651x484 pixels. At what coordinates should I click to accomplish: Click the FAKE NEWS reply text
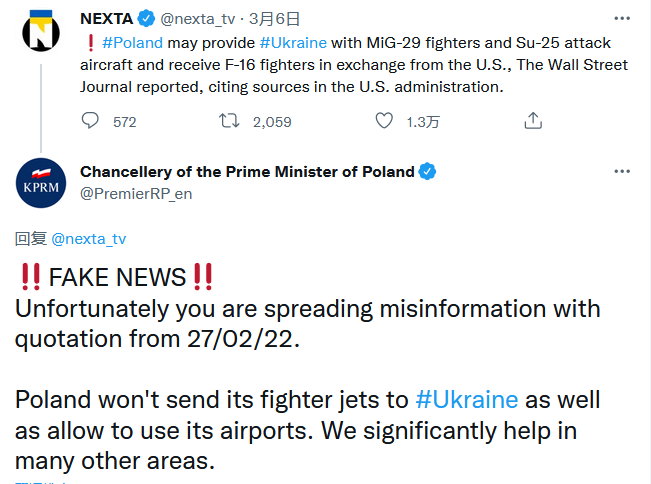117,277
